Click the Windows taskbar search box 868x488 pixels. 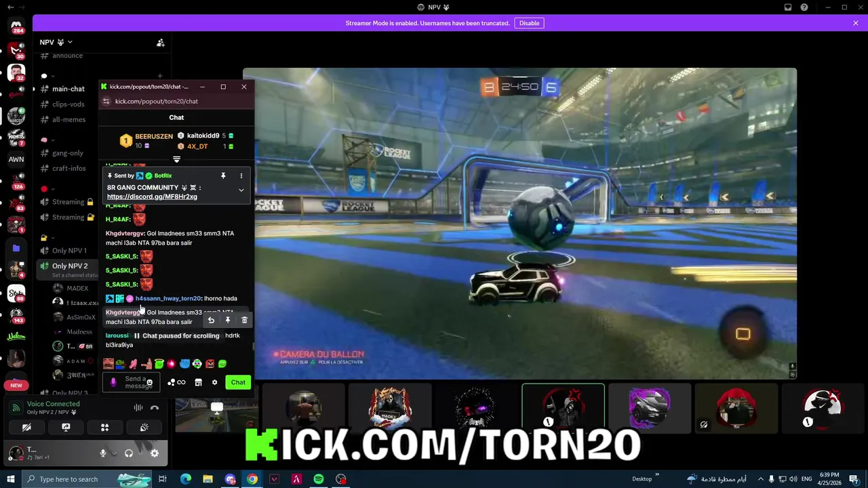[x=87, y=479]
